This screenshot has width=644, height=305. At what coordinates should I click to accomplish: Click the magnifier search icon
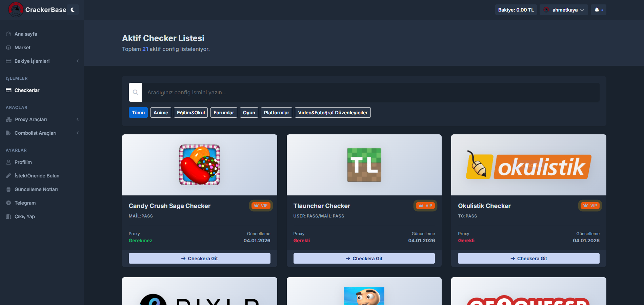pyautogui.click(x=135, y=92)
